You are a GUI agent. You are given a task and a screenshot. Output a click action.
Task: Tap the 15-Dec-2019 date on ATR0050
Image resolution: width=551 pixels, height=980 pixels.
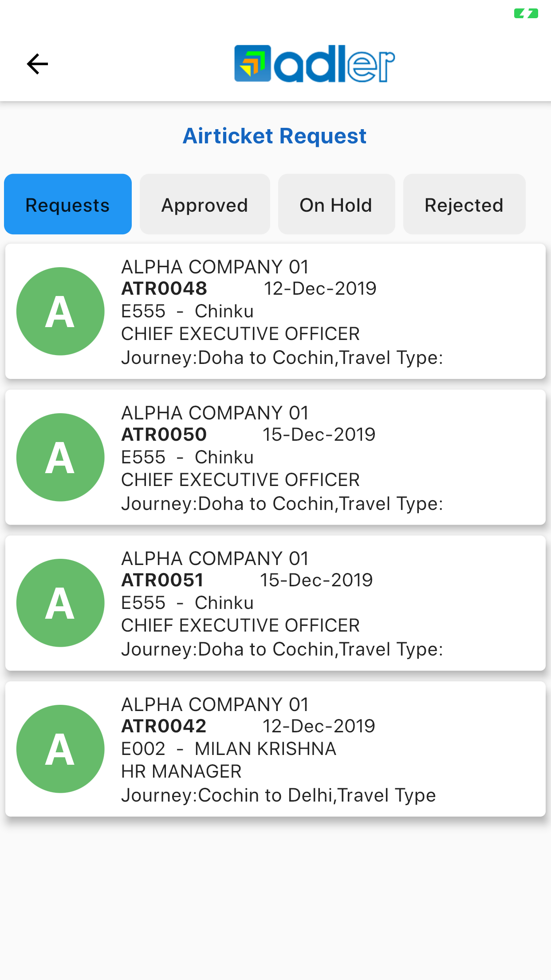319,435
